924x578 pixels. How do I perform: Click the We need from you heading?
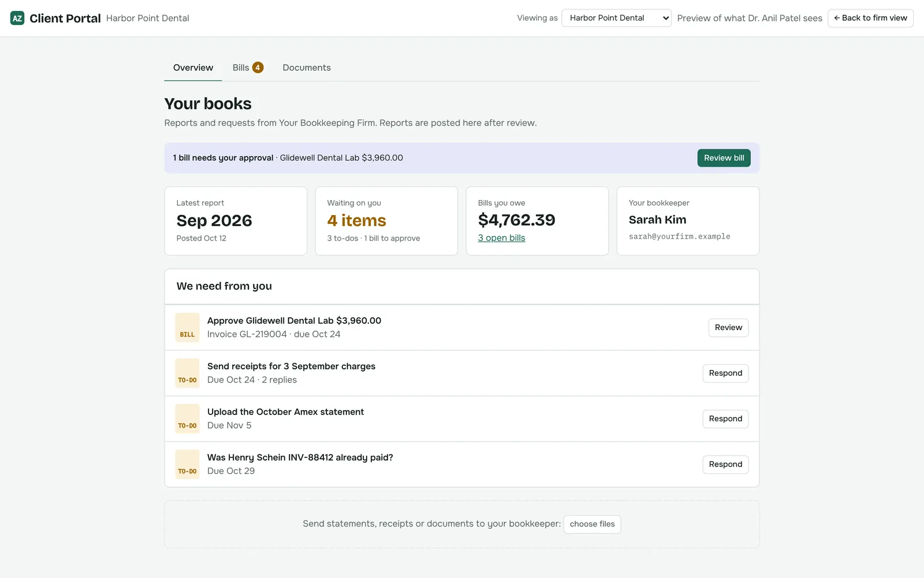tap(224, 286)
